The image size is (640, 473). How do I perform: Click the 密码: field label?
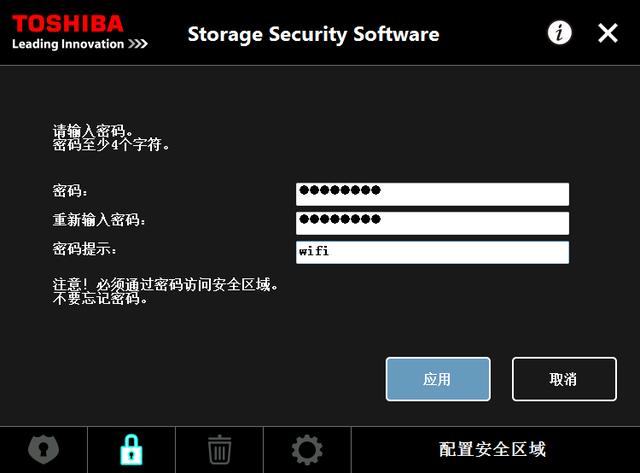71,191
